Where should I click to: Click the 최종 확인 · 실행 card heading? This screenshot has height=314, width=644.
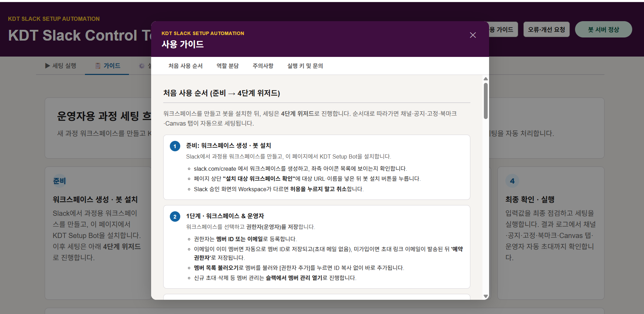530,200
